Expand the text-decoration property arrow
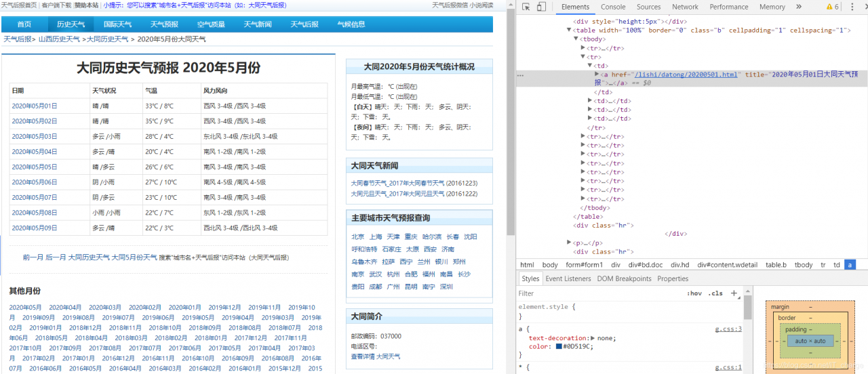 (x=593, y=338)
